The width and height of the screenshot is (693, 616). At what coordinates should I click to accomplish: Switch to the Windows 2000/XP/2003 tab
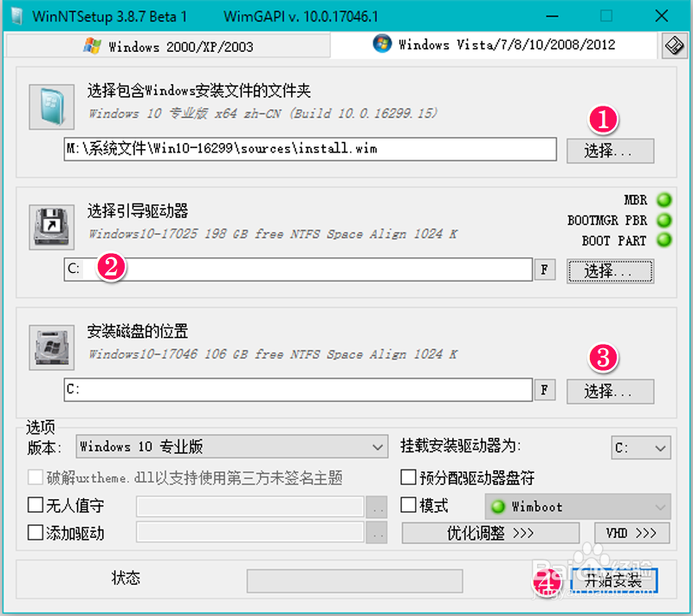click(168, 46)
